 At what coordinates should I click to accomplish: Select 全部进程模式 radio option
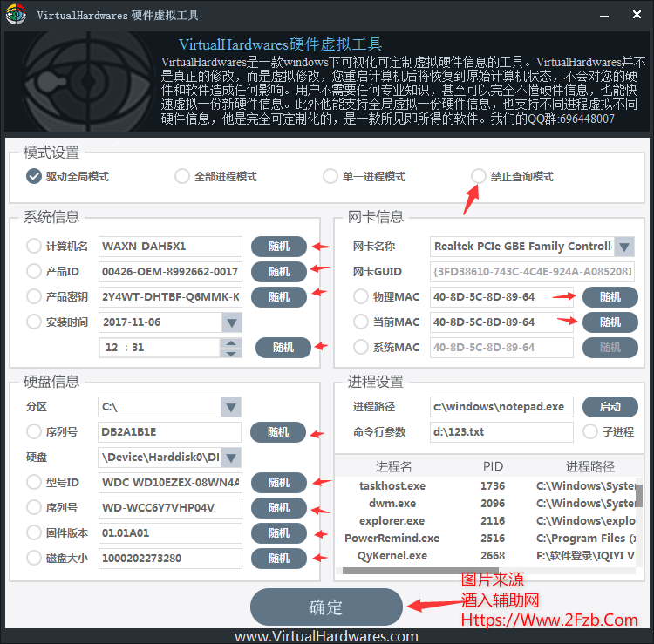[182, 176]
